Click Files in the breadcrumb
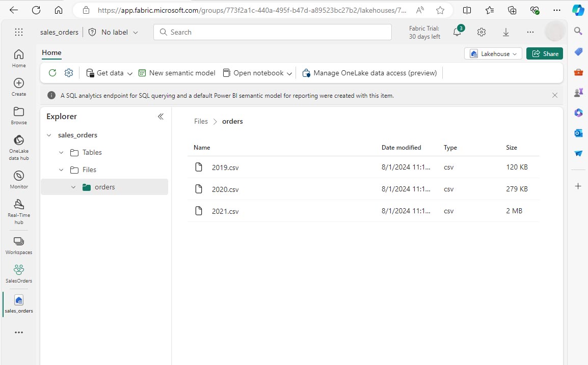The width and height of the screenshot is (588, 365). 201,122
